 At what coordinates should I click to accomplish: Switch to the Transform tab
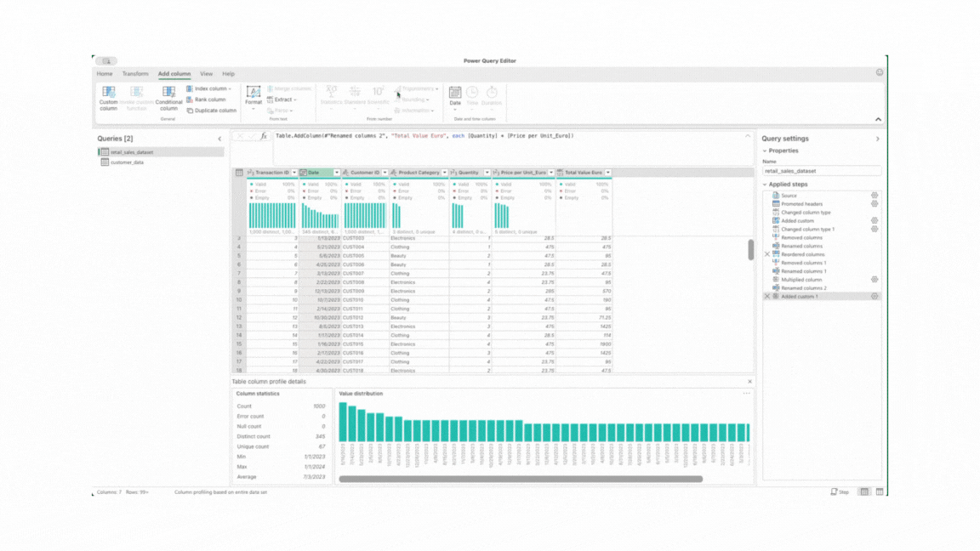[135, 74]
